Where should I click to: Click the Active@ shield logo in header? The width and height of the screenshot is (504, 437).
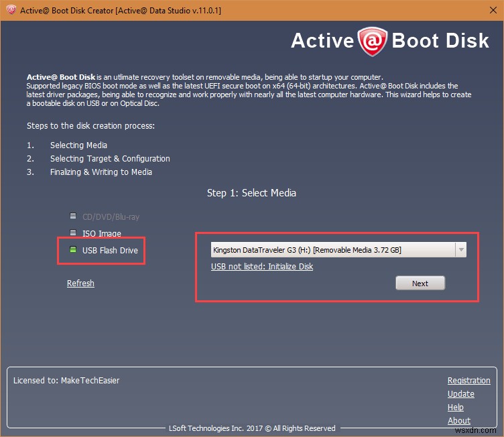click(x=372, y=42)
